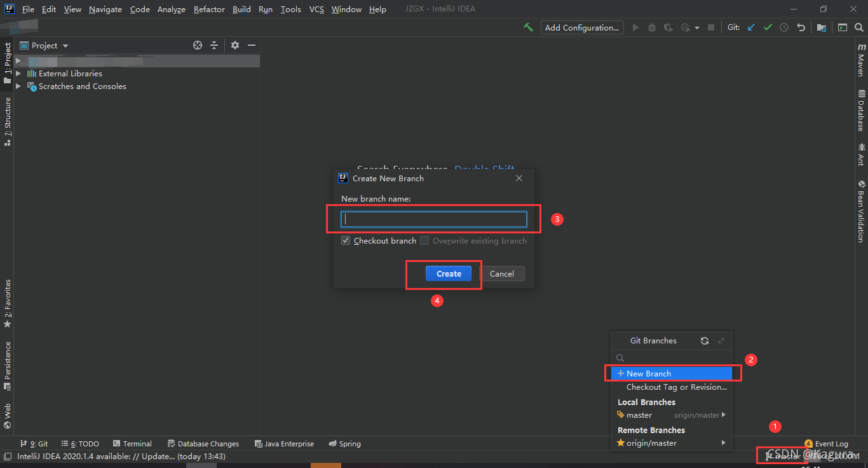Screen dimensions: 868x468
Task: Open the Bean Validation side tab
Action: 861,211
